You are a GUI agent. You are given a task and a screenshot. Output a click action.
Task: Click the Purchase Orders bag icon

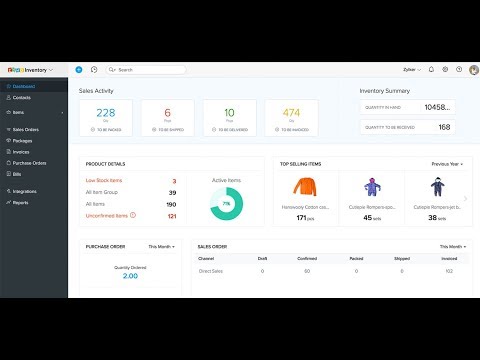click(9, 163)
